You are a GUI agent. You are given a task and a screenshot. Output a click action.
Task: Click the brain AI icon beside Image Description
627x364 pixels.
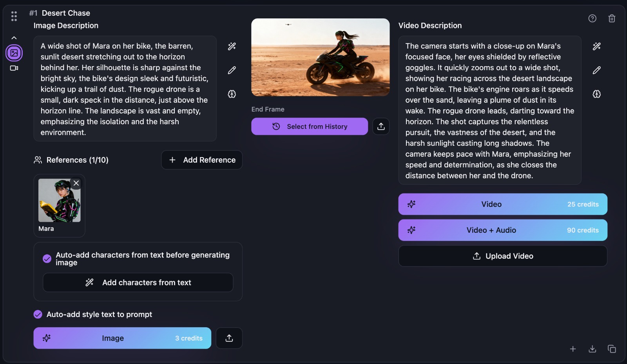pyautogui.click(x=232, y=94)
